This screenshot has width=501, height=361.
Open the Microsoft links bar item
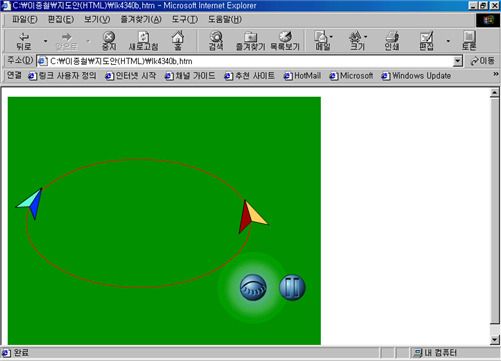coord(351,76)
